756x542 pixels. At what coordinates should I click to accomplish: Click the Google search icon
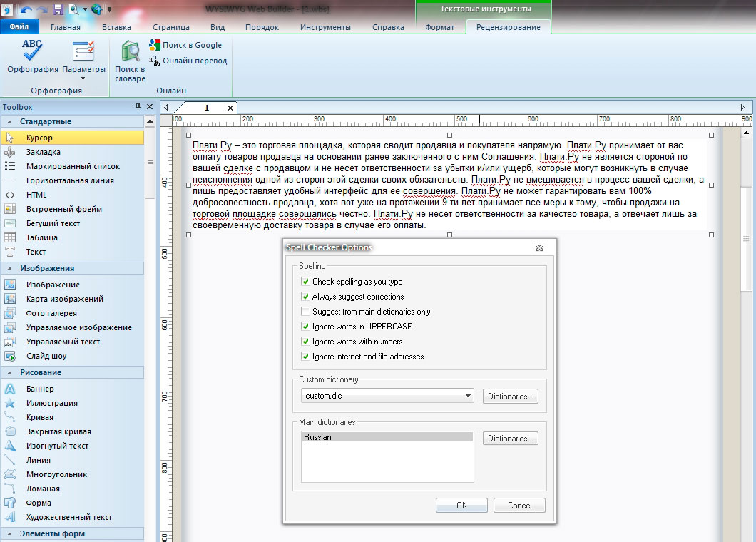(154, 45)
